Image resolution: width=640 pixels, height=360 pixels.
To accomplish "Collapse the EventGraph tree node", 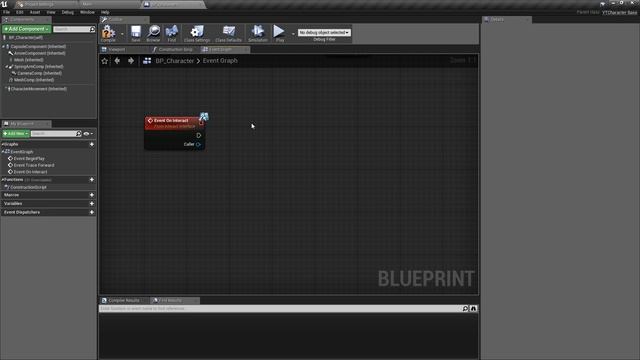I will pyautogui.click(x=3, y=151).
